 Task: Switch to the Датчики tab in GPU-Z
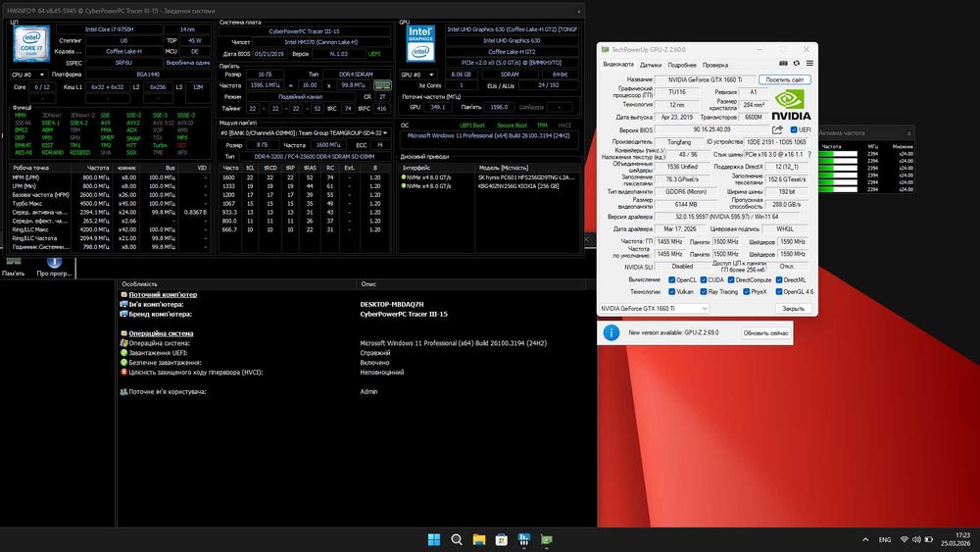pyautogui.click(x=651, y=65)
